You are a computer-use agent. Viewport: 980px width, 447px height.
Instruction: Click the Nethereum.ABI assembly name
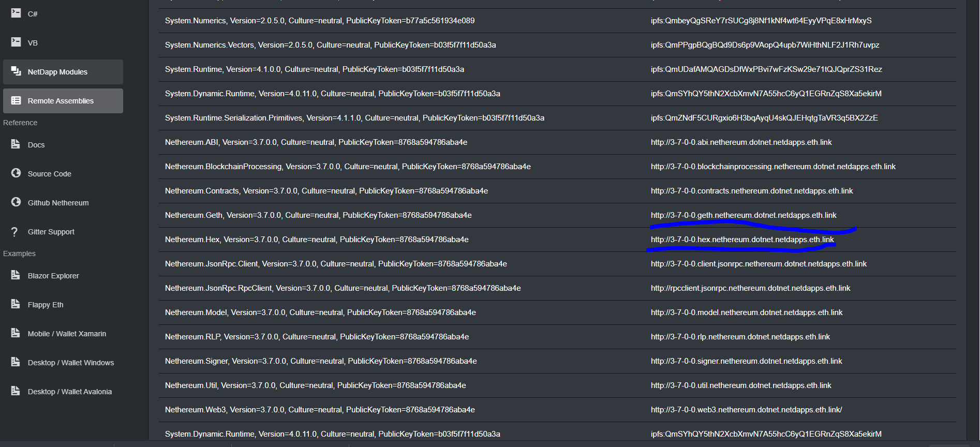[316, 142]
